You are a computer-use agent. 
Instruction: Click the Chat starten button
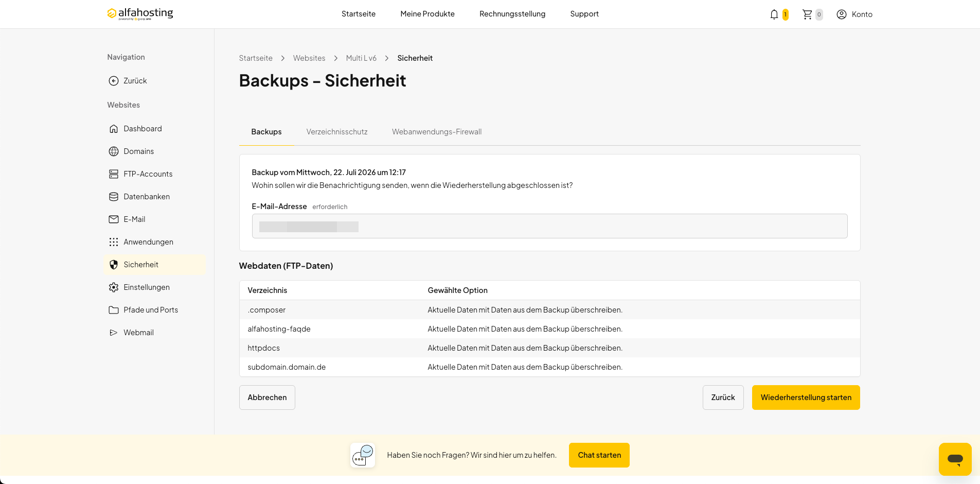(x=599, y=455)
